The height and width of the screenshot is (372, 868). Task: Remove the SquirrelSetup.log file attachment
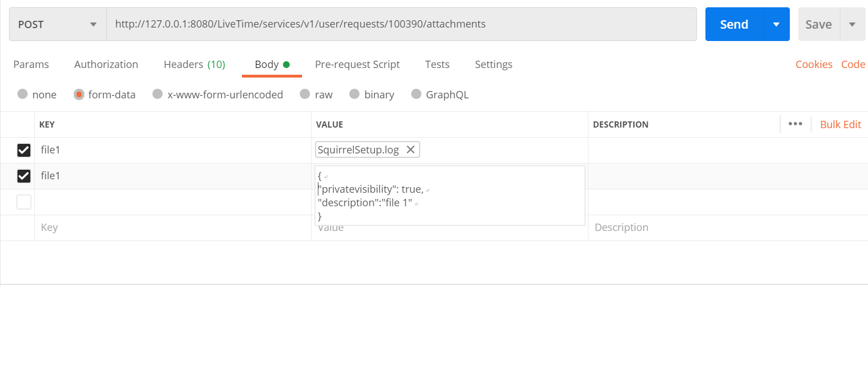pos(411,149)
